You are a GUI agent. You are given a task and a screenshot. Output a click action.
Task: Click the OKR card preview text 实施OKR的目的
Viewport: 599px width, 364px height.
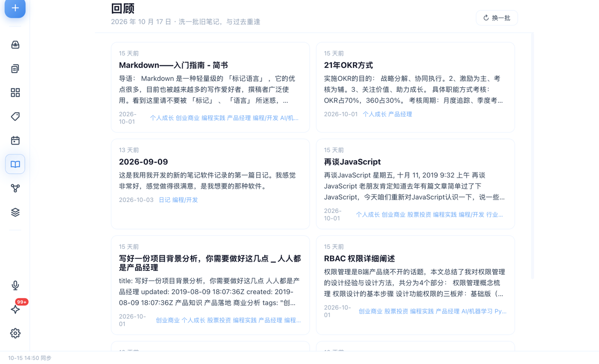pyautogui.click(x=413, y=90)
